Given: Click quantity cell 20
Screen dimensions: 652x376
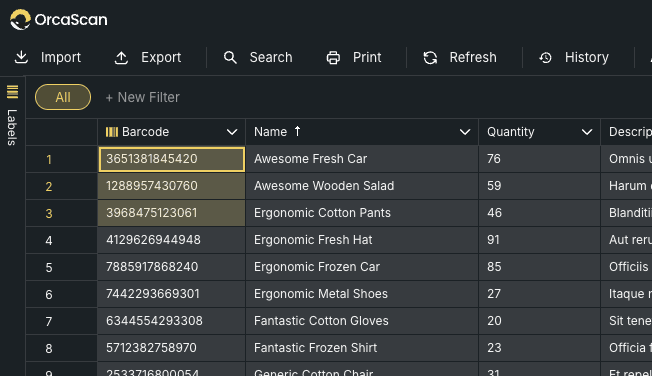Looking at the screenshot, I should point(539,321).
